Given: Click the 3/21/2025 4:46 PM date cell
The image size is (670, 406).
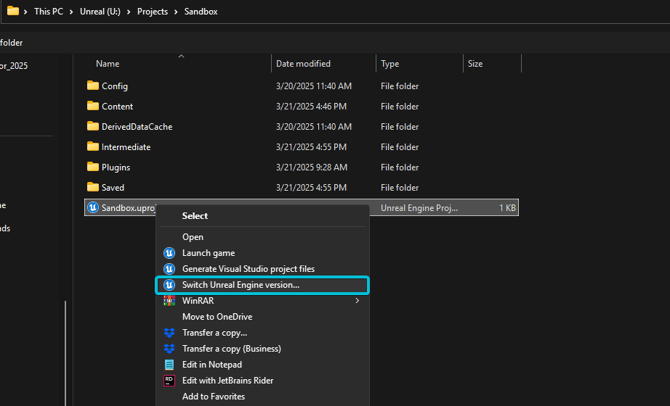Looking at the screenshot, I should 311,106.
